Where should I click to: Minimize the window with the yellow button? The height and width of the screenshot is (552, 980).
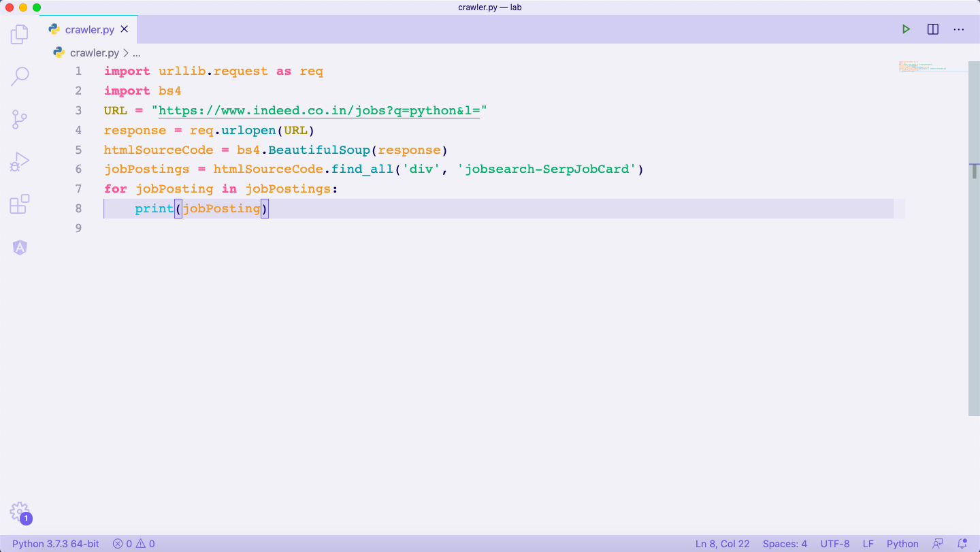tap(23, 7)
